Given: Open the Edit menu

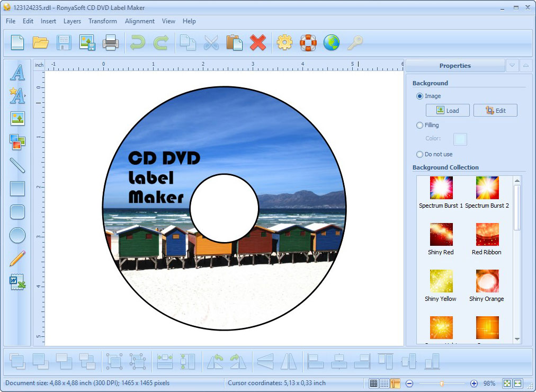Looking at the screenshot, I should click(x=28, y=21).
